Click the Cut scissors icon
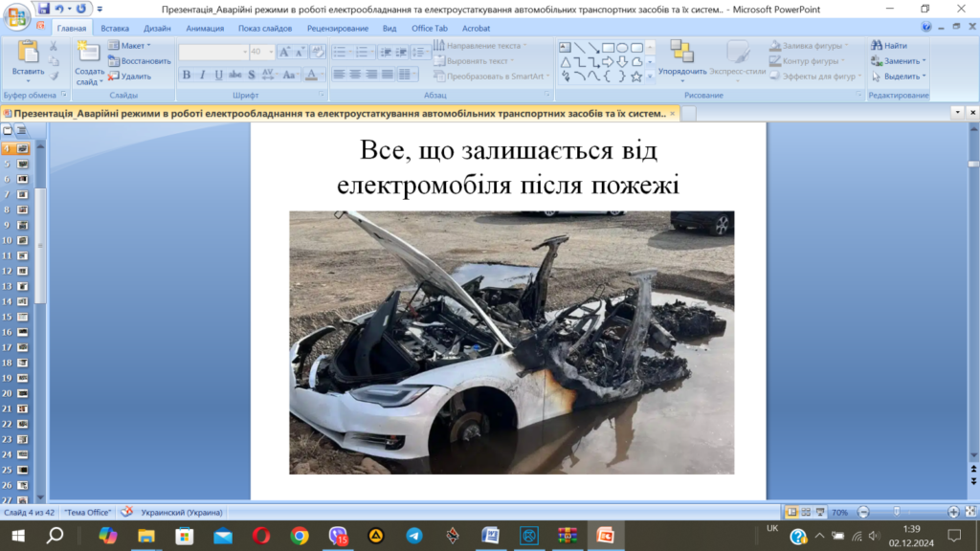The width and height of the screenshot is (980, 551). (x=54, y=46)
